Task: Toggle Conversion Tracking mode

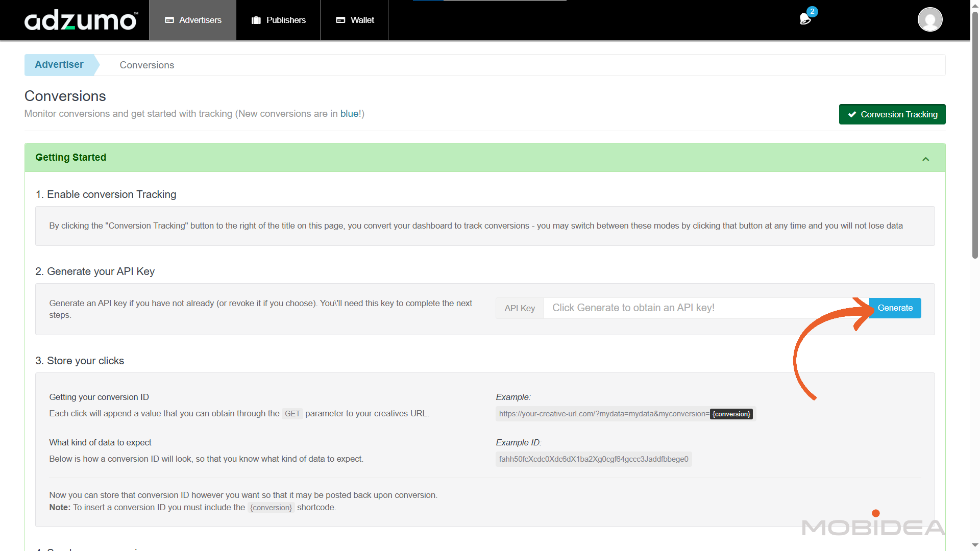Action: click(x=892, y=114)
